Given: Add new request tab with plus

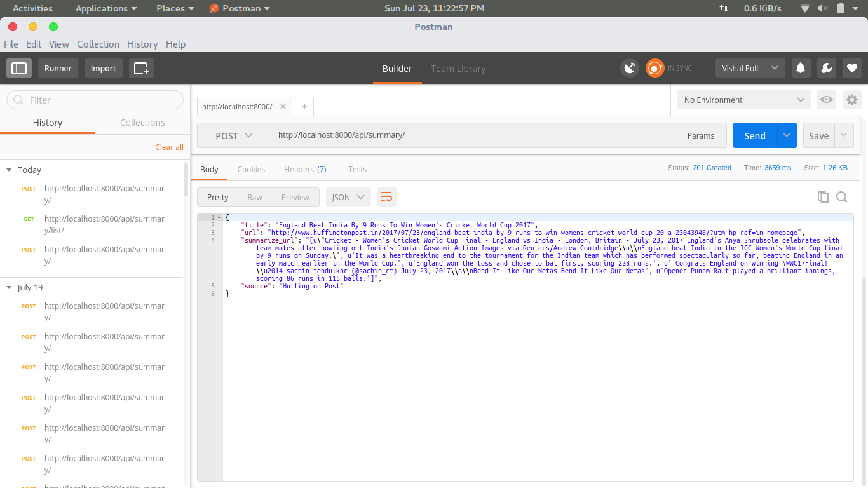Looking at the screenshot, I should pos(304,107).
